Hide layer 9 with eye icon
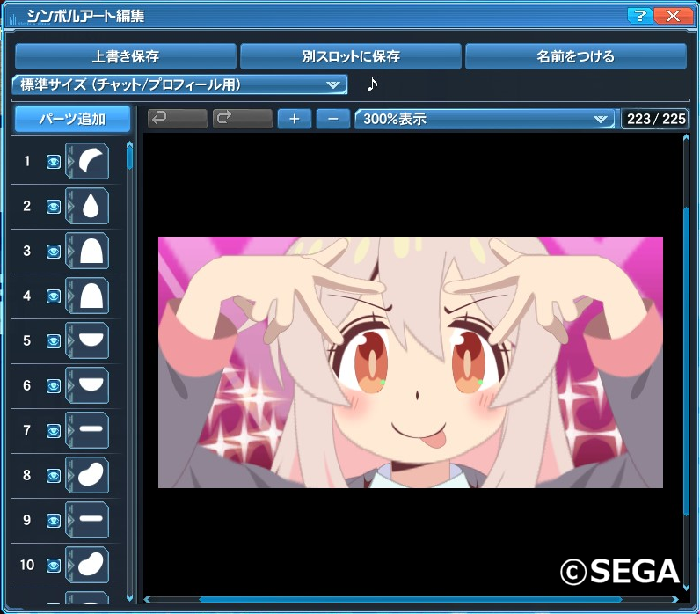The width and height of the screenshot is (700, 614). (54, 521)
